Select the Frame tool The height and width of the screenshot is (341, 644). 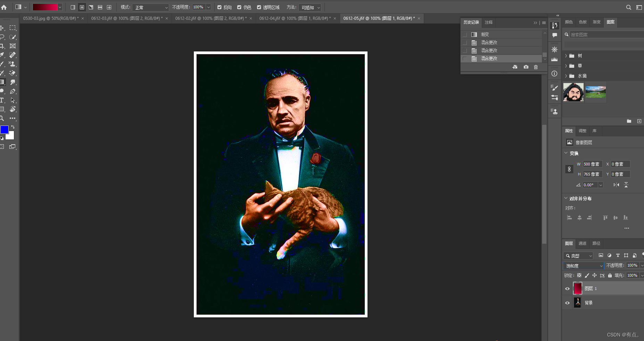(13, 46)
